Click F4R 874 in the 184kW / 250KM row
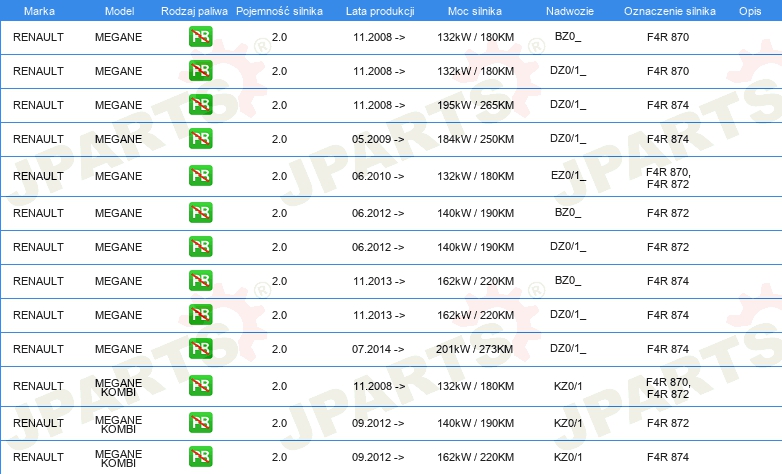782x474 pixels. point(668,139)
